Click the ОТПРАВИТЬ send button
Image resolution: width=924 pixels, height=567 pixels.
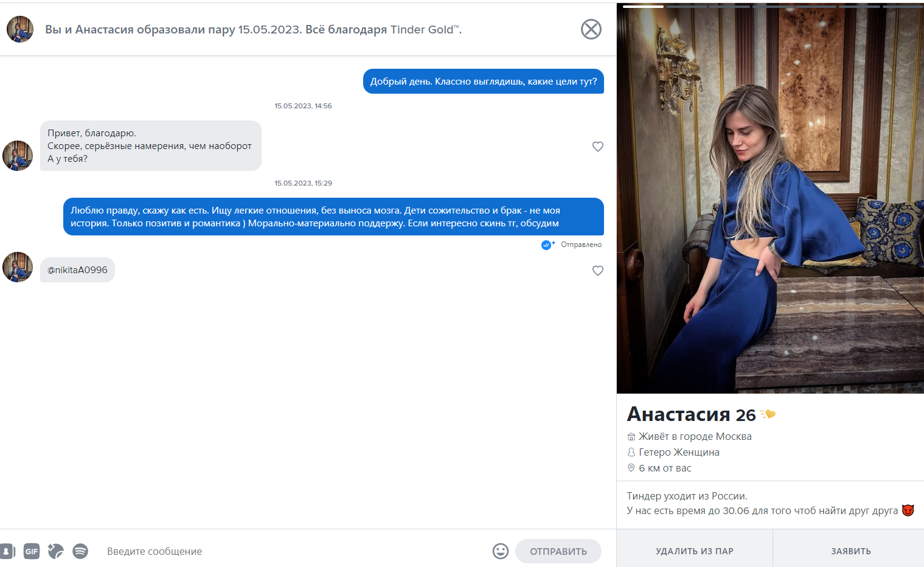(x=558, y=551)
